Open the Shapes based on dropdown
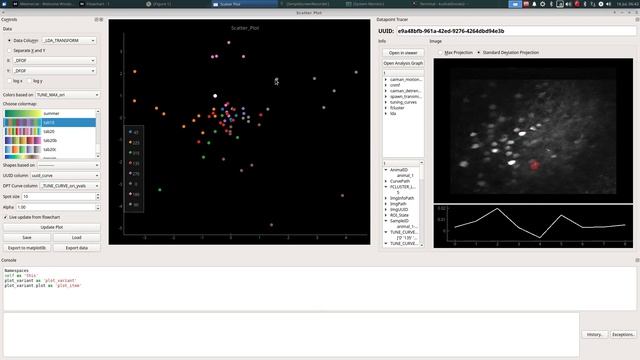Viewport: 640px width, 360px height. (69, 165)
